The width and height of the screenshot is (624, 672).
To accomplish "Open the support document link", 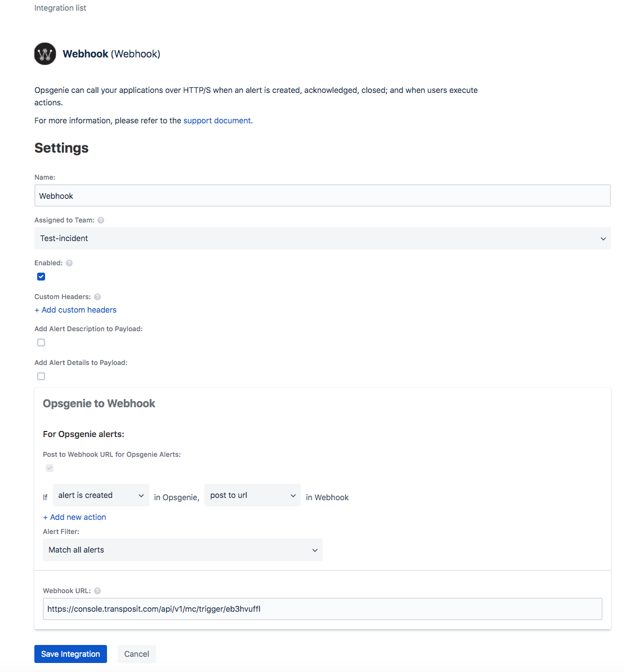I will point(217,121).
